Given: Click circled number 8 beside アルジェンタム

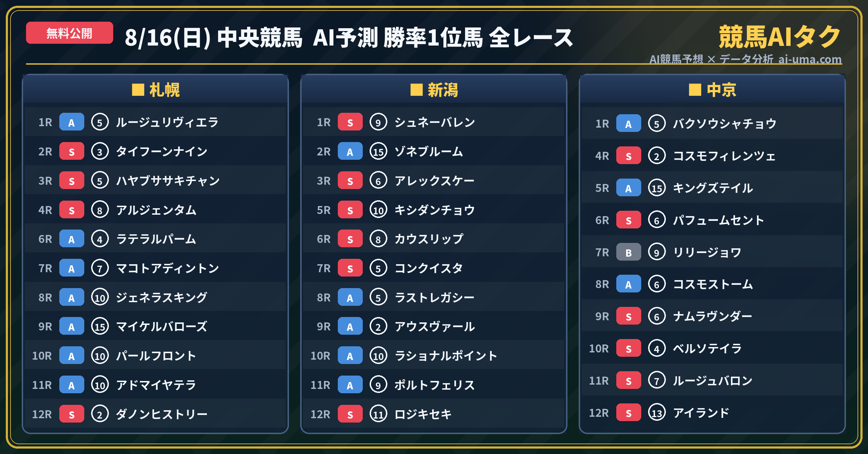Looking at the screenshot, I should [x=100, y=210].
